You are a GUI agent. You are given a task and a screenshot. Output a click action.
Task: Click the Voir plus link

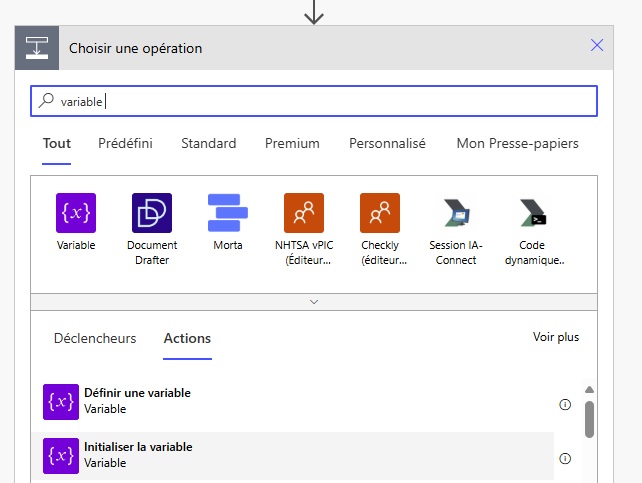tap(555, 338)
